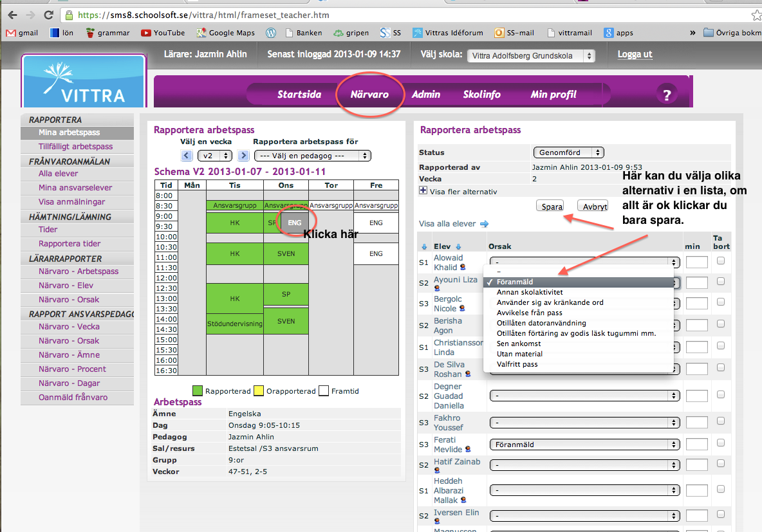
Task: Tick Ta bort checkbox for Christiansson Linda
Action: 721,345
